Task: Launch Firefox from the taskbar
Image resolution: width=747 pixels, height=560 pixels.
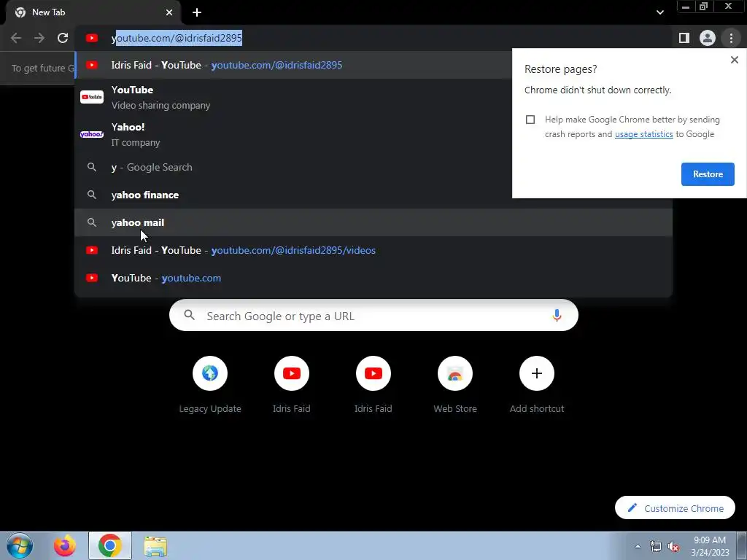Action: (64, 545)
